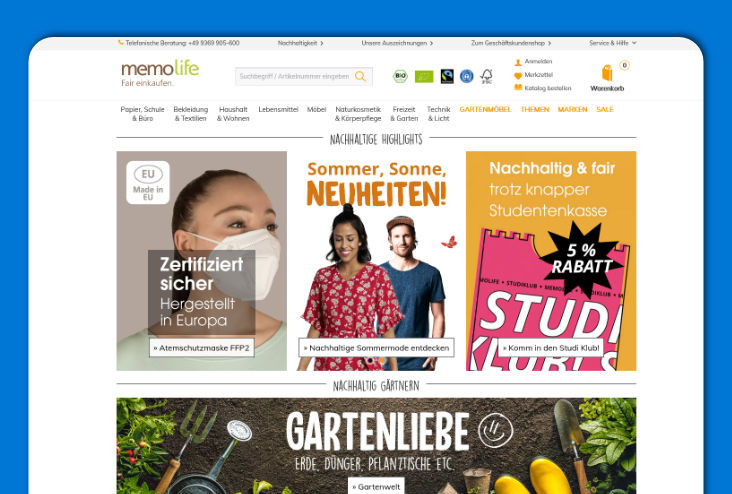Open the Nachhaltigkeit link with chevron
Screen dimensions: 732x494
coord(300,43)
